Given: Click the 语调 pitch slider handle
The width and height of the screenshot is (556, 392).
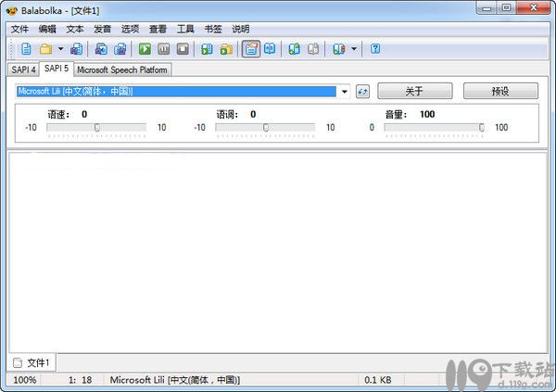Looking at the screenshot, I should click(266, 127).
